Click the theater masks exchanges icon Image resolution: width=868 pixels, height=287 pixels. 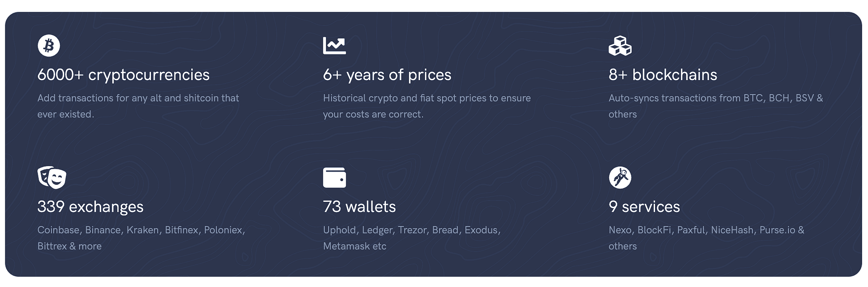[52, 177]
